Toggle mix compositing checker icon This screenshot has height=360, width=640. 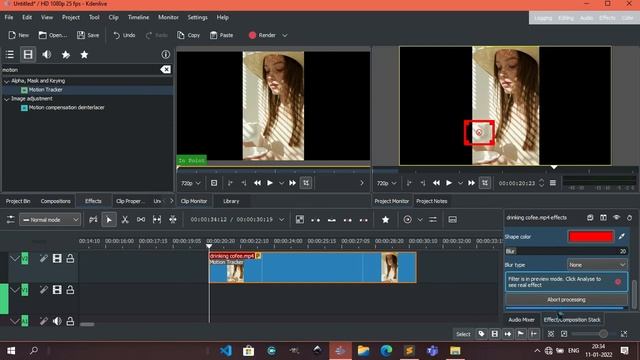(x=300, y=220)
